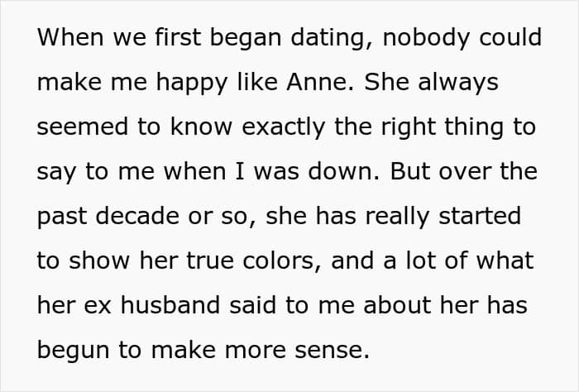
Task: Click on the word "husband"
Action: (x=170, y=305)
